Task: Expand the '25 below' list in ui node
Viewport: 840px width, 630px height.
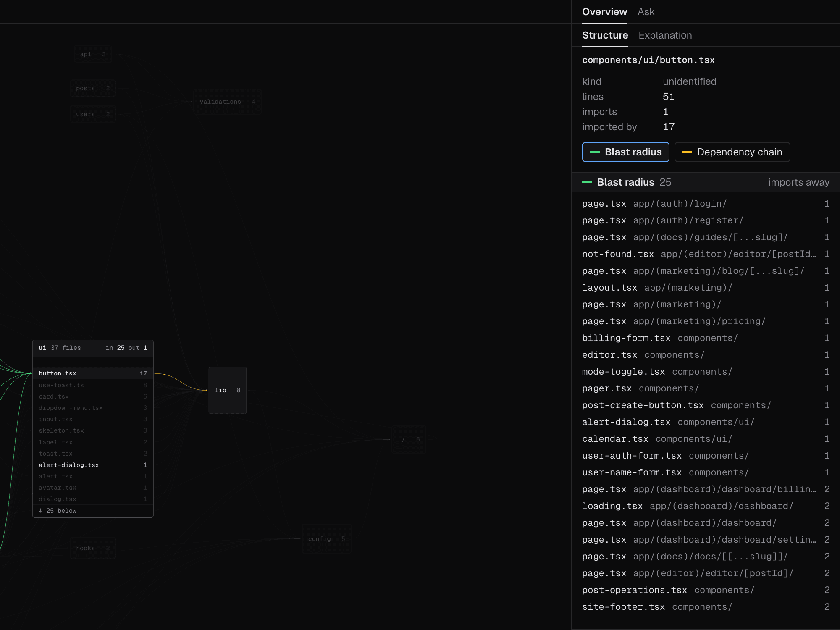Action: click(x=93, y=511)
